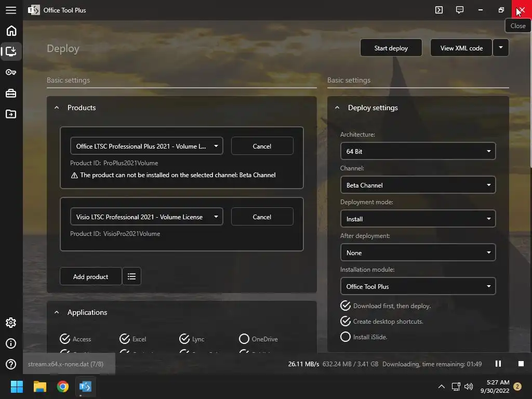
Task: Toggle Download first, then deploy
Action: pyautogui.click(x=385, y=305)
